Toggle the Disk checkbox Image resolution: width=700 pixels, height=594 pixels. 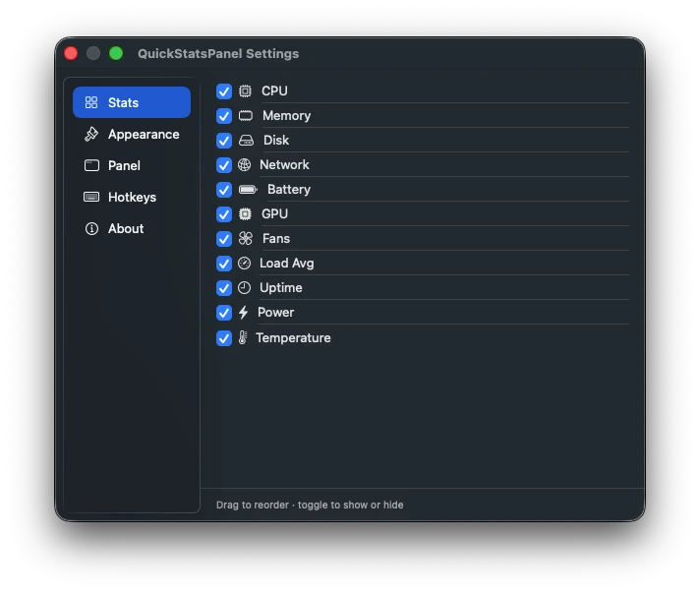coord(224,141)
